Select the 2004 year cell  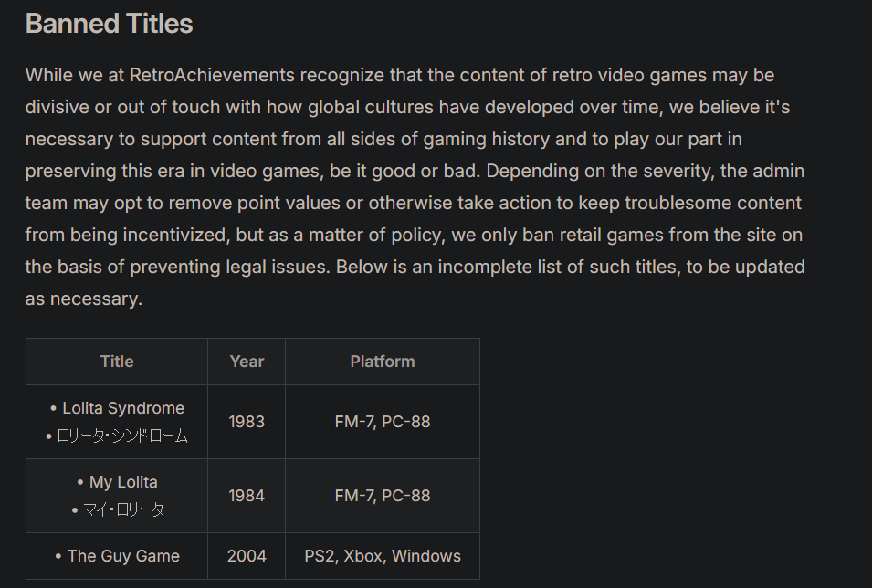(247, 556)
